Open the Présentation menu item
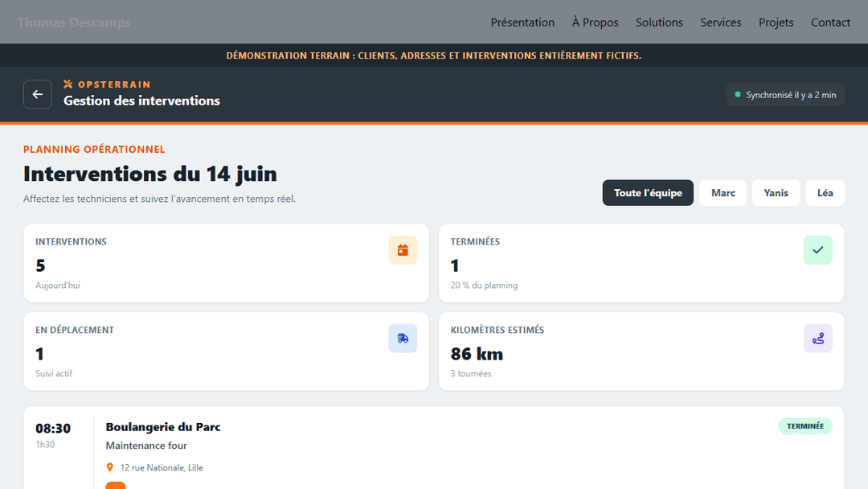Screen dimensions: 868x489 click(x=522, y=23)
